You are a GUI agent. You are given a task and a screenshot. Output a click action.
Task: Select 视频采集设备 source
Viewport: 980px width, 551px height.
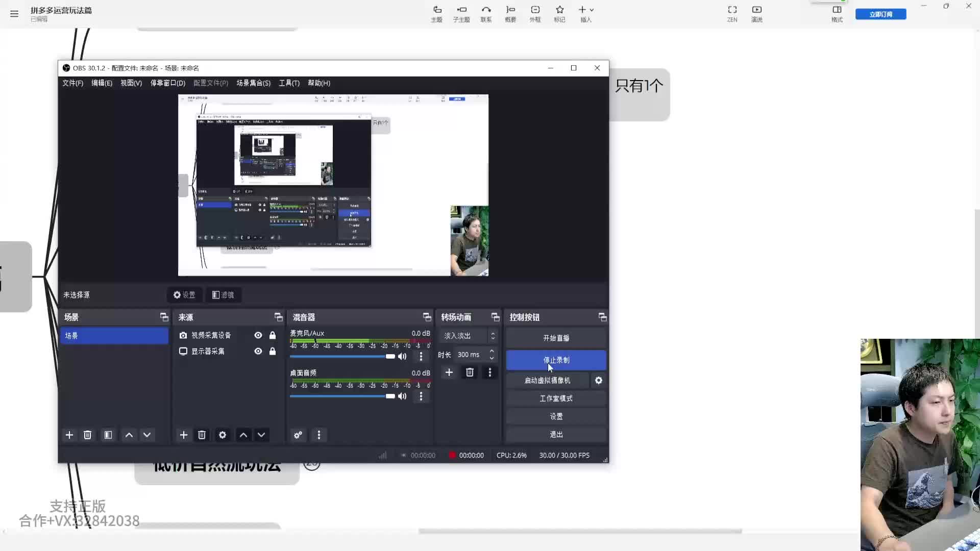211,335
